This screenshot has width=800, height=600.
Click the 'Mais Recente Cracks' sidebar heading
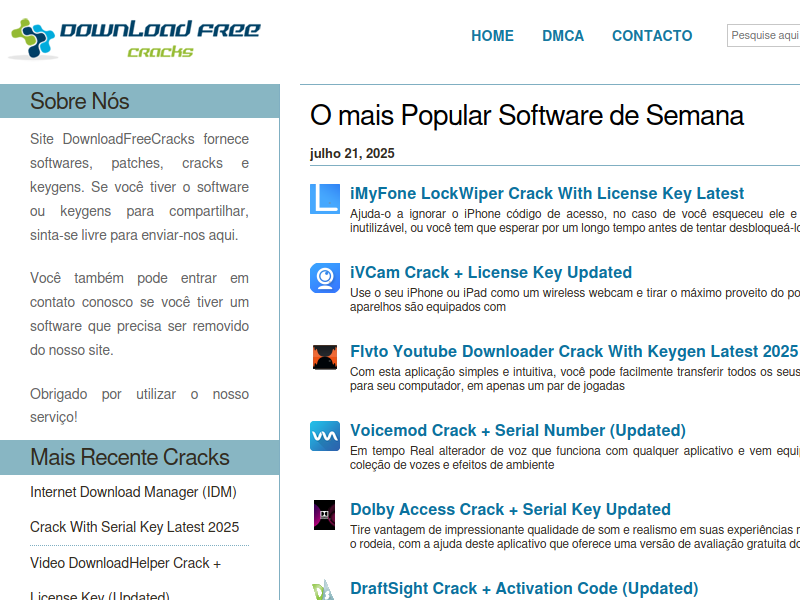130,457
